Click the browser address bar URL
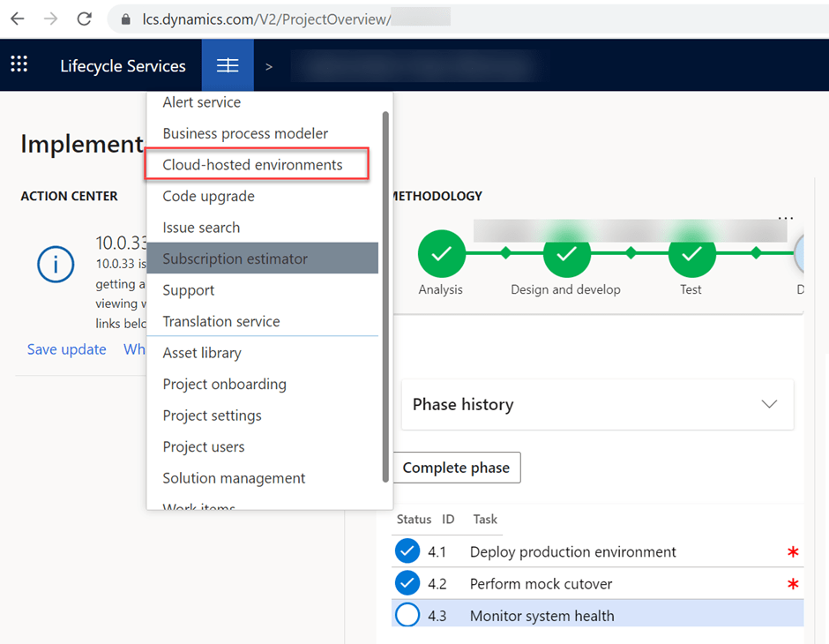 click(x=266, y=19)
